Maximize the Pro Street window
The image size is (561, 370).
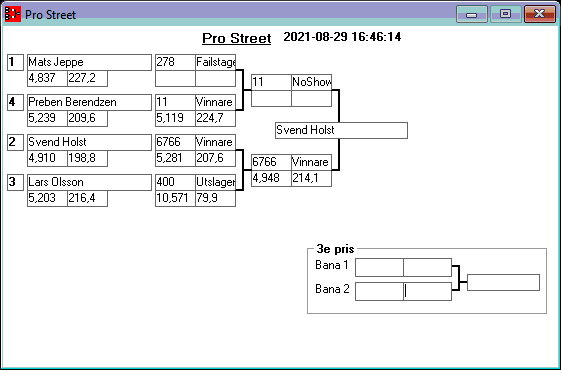click(x=506, y=14)
